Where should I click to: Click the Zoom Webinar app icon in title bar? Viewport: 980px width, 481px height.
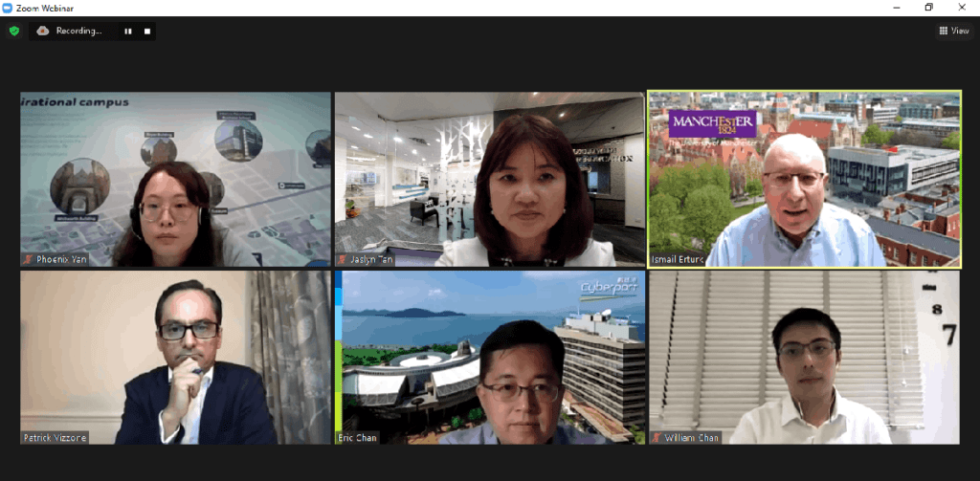coord(8,8)
